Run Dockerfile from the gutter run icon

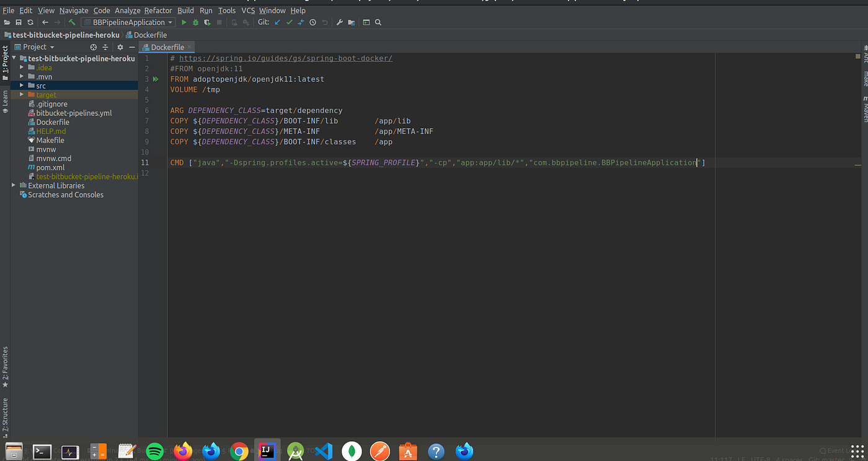[156, 79]
